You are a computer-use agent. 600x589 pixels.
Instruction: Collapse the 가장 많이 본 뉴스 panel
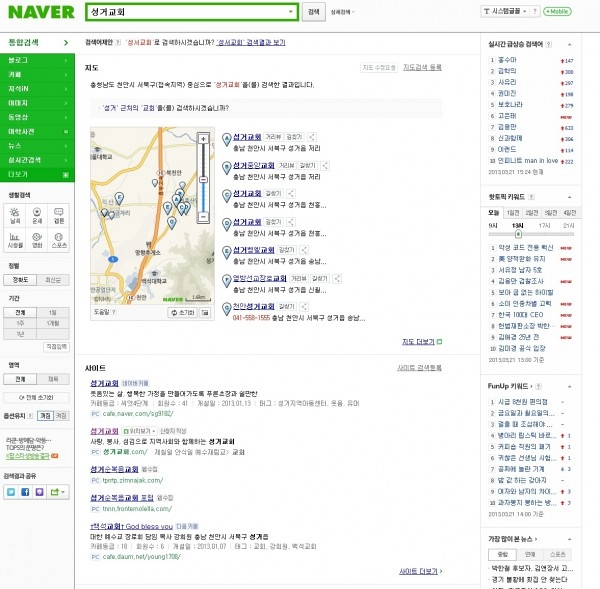click(x=569, y=539)
